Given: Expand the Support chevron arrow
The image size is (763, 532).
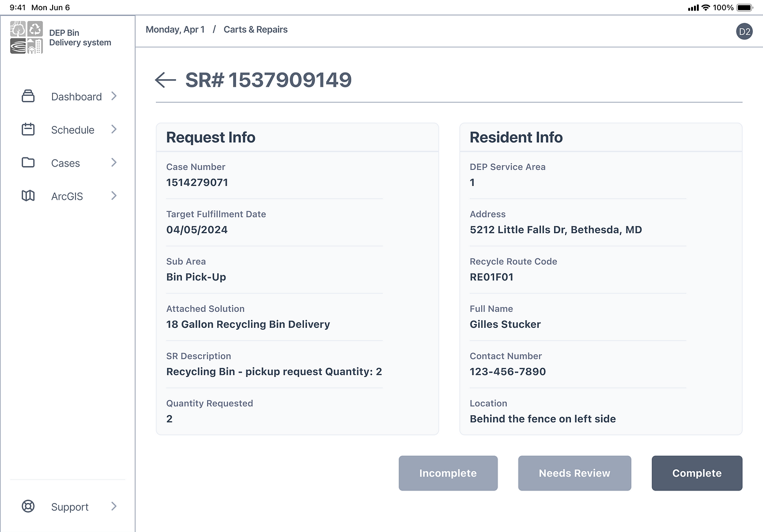Looking at the screenshot, I should (114, 506).
